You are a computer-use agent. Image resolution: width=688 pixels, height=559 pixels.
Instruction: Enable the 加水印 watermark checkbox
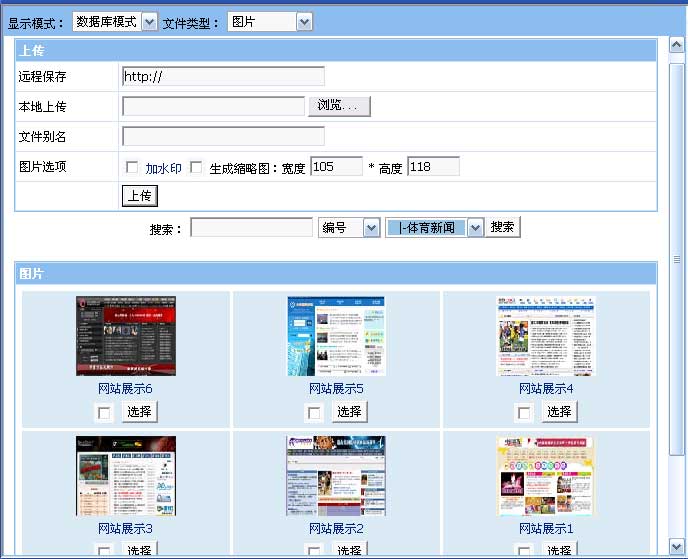tap(132, 168)
